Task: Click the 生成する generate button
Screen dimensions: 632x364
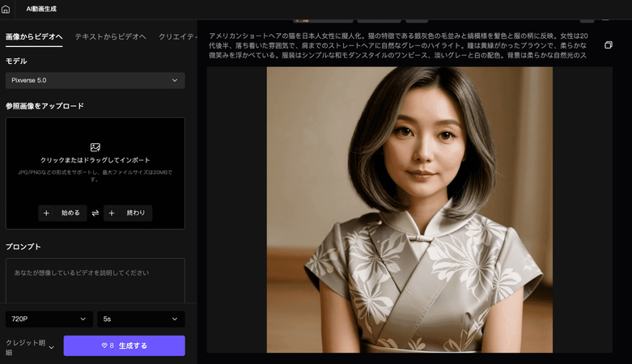Action: [x=124, y=345]
